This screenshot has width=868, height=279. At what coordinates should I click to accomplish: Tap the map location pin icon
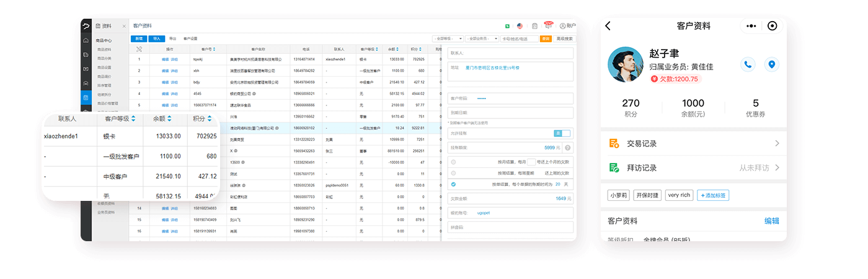pyautogui.click(x=771, y=64)
